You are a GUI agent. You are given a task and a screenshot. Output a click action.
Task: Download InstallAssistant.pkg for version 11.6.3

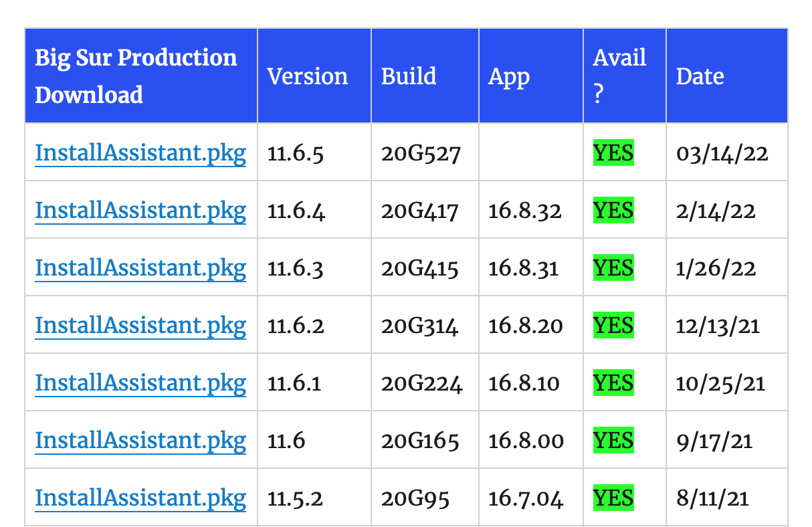140,268
